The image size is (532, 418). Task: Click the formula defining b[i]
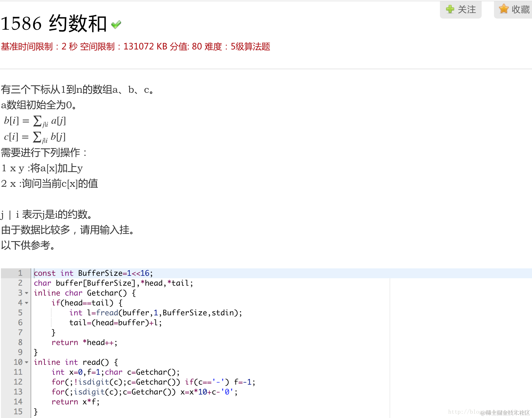pos(35,121)
